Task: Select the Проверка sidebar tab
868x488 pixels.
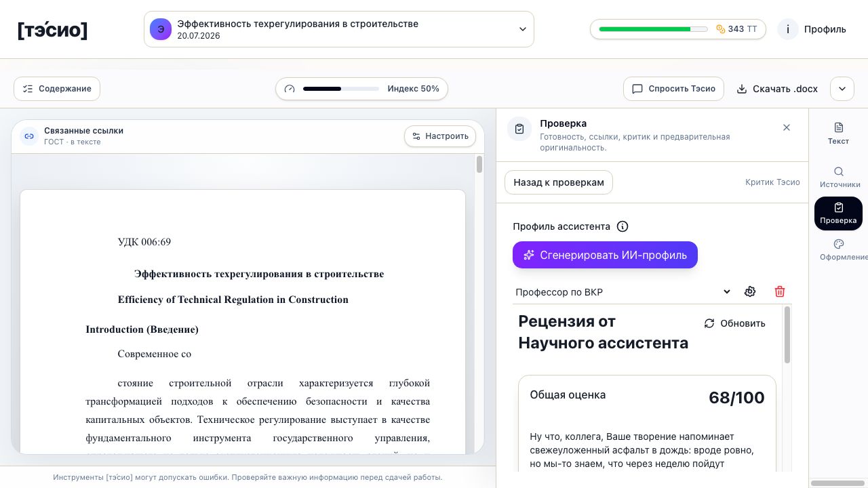Action: (838, 213)
